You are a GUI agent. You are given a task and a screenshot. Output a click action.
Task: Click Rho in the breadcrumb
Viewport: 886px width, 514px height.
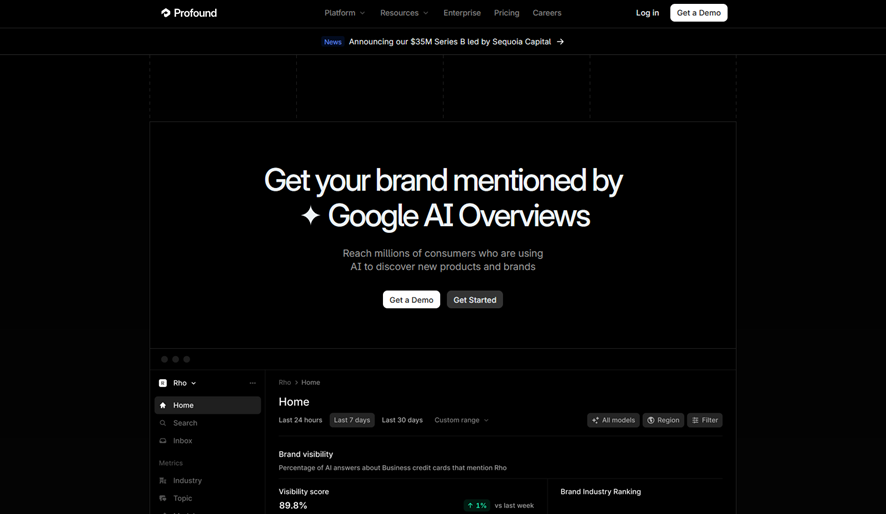click(x=285, y=382)
